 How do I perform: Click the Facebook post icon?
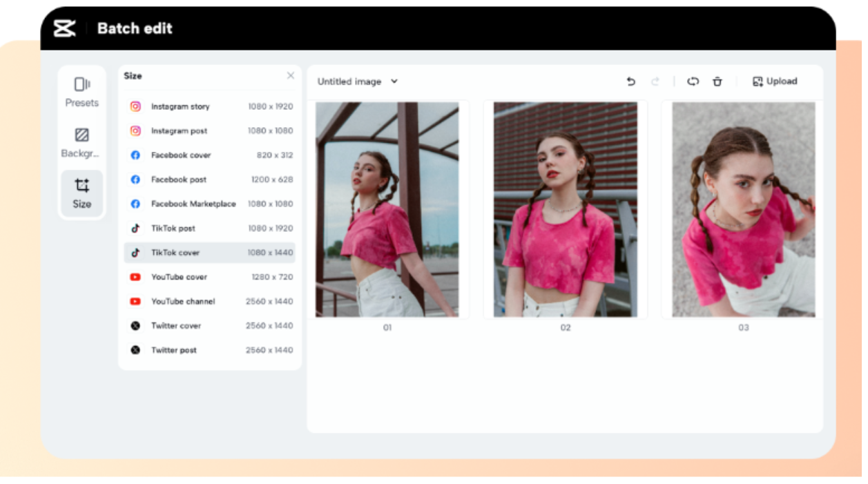point(135,180)
